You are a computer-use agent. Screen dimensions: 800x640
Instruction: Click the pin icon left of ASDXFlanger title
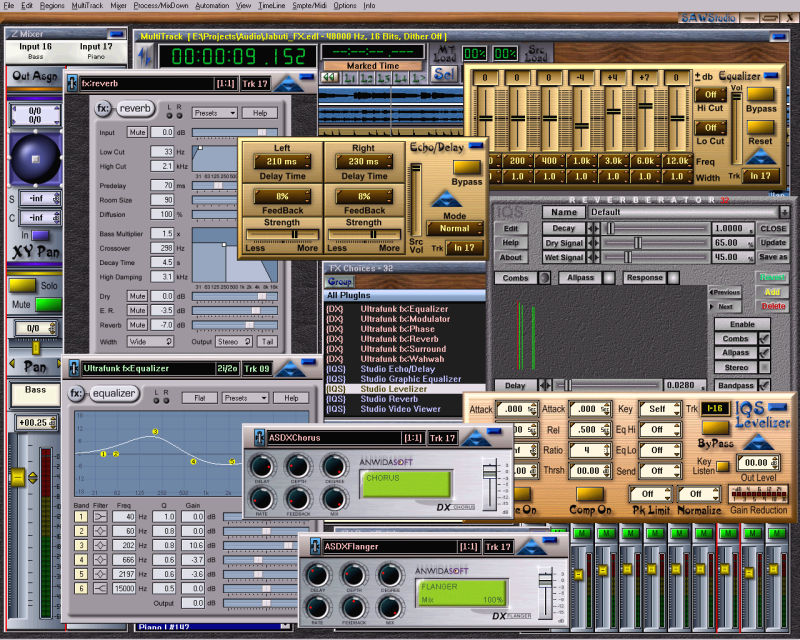[x=315, y=547]
